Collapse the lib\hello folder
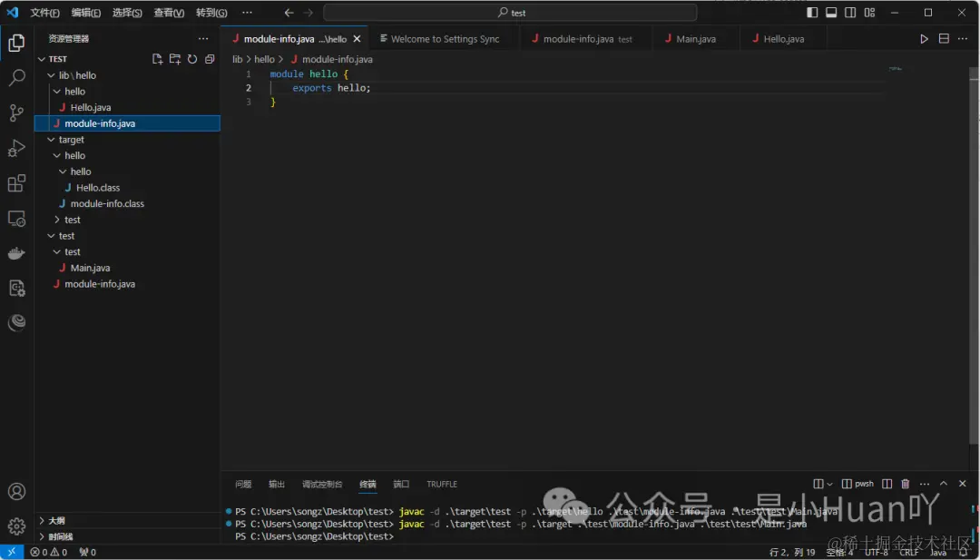Image resolution: width=980 pixels, height=560 pixels. pos(127,75)
